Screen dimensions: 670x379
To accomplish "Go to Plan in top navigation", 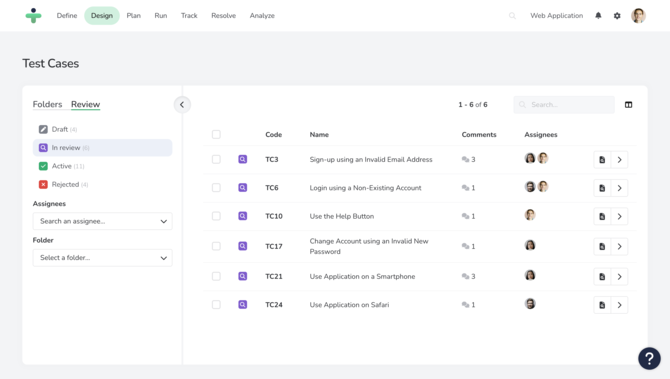I will point(133,16).
